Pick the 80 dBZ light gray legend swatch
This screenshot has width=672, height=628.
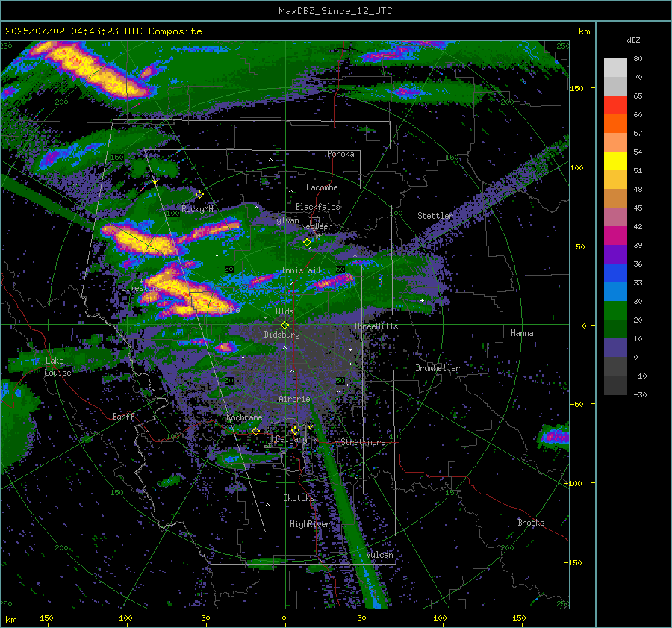[615, 67]
